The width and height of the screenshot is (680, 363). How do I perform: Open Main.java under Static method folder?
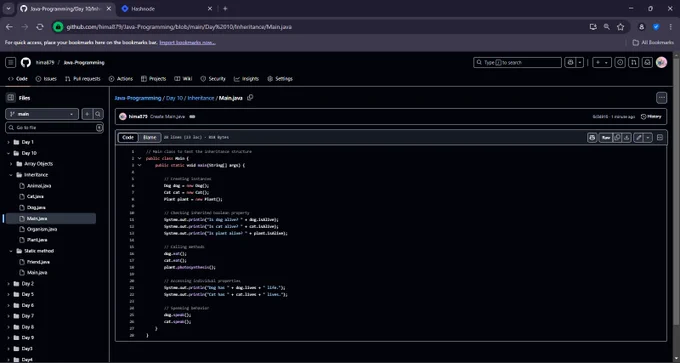37,273
